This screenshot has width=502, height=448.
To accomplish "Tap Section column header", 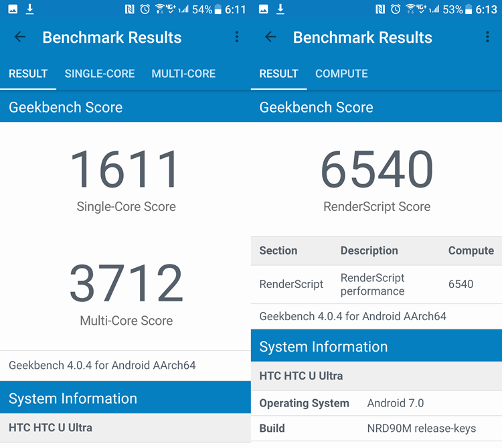I will [x=278, y=250].
